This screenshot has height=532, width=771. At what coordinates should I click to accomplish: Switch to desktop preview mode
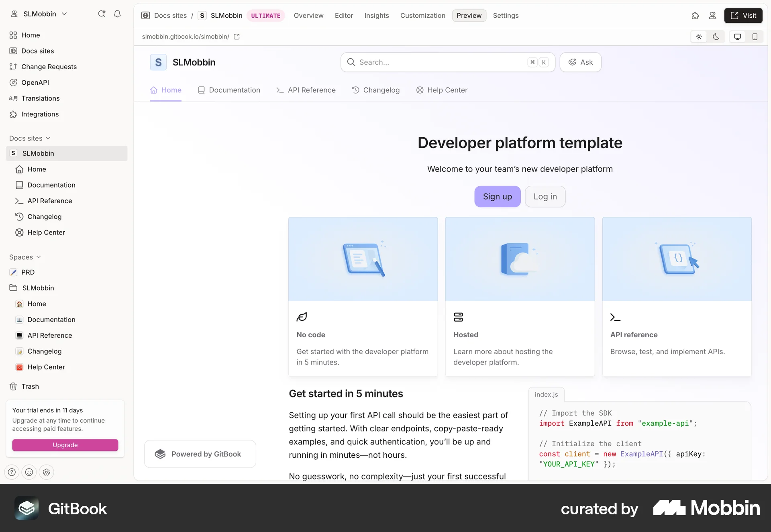point(738,37)
